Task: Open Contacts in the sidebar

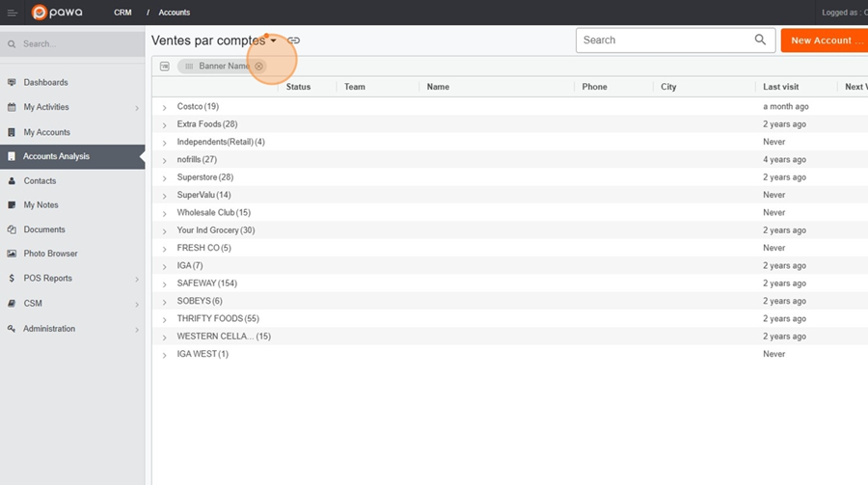Action: click(x=40, y=180)
